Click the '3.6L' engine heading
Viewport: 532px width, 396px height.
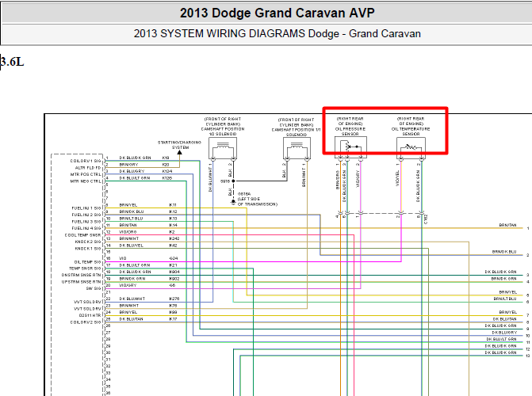pyautogui.click(x=12, y=62)
